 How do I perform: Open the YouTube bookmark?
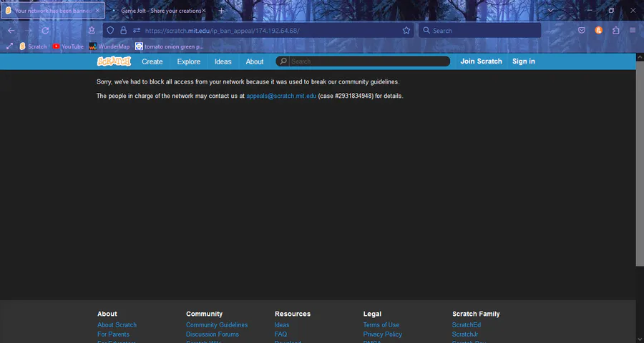pos(68,46)
